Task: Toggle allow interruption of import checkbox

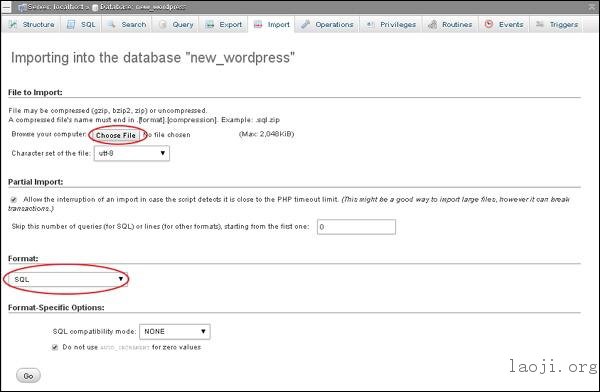Action: click(14, 200)
